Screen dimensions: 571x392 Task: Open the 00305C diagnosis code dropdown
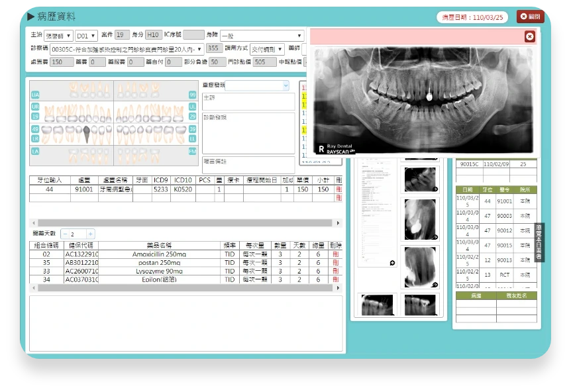click(127, 49)
